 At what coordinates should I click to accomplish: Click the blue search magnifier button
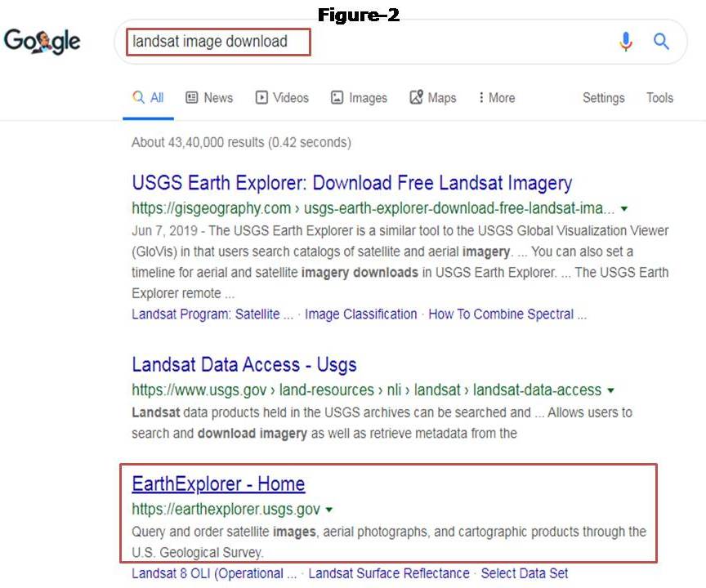(661, 42)
